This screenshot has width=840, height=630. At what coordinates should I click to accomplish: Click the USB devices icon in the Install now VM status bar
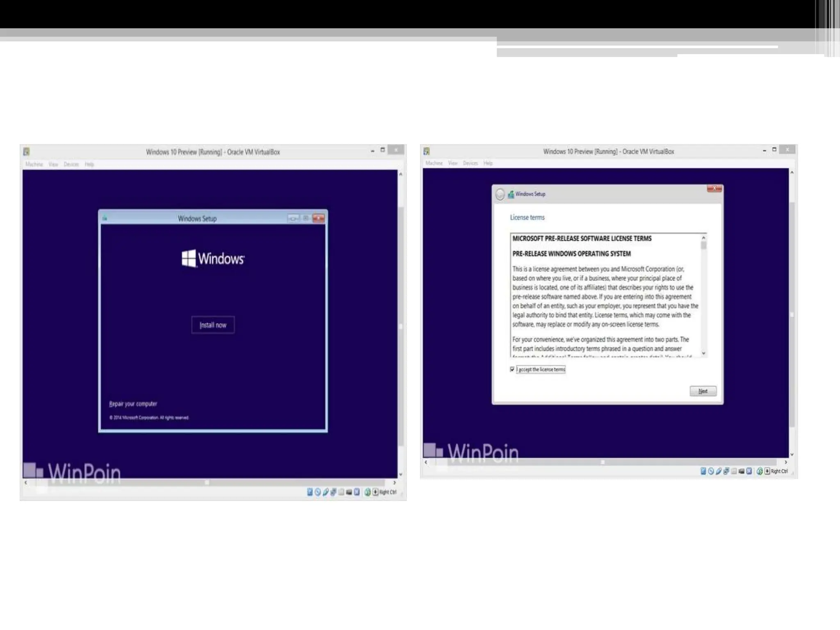coord(326,492)
